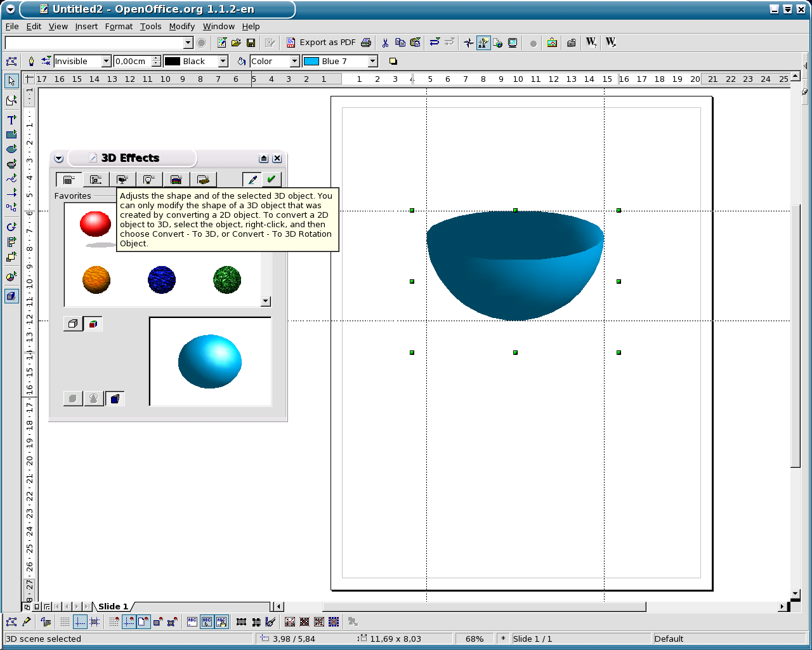This screenshot has height=650, width=812.
Task: Open the Textures page in 3D Effects
Action: coord(176,179)
